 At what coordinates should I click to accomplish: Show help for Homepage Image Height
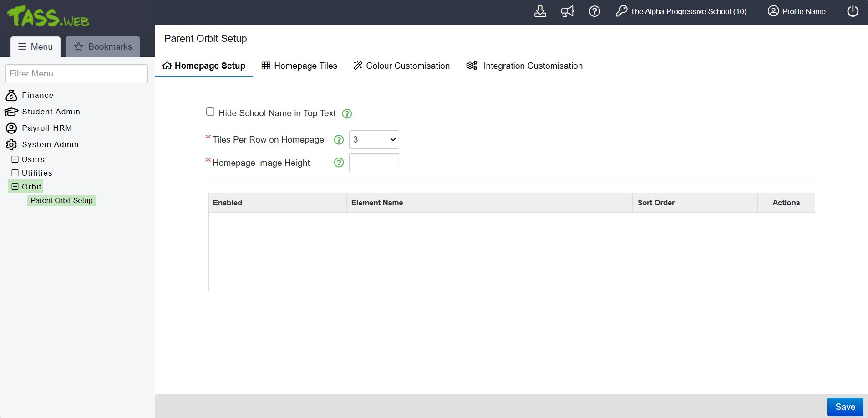339,163
